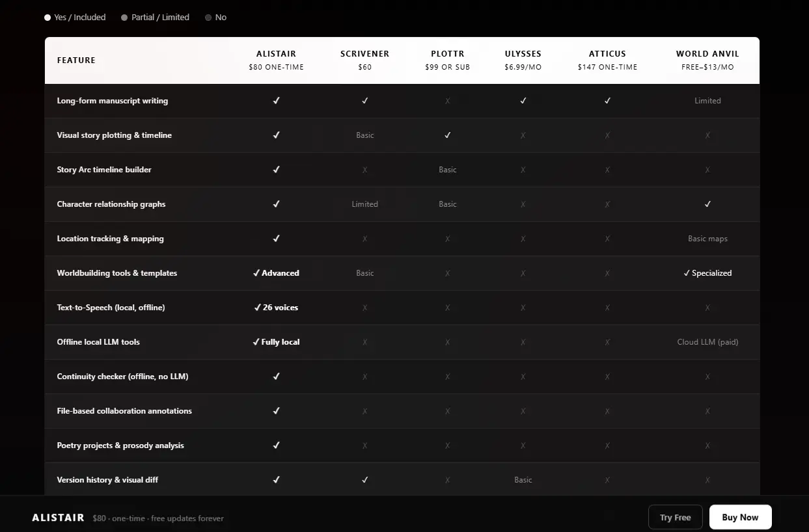Viewport: 809px width, 532px height.
Task: Click Alistair checkmark for Continuity checker
Action: click(x=276, y=377)
